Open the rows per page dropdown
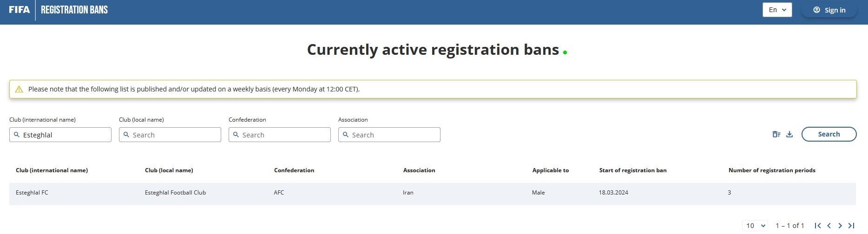The width and height of the screenshot is (868, 234). [755, 226]
